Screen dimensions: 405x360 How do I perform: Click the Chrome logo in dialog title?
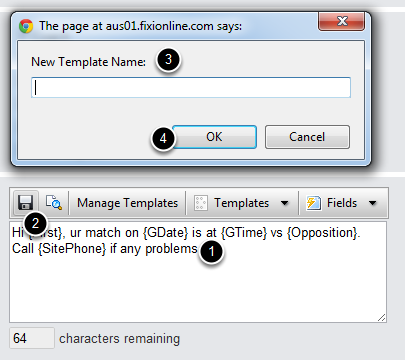point(26,26)
